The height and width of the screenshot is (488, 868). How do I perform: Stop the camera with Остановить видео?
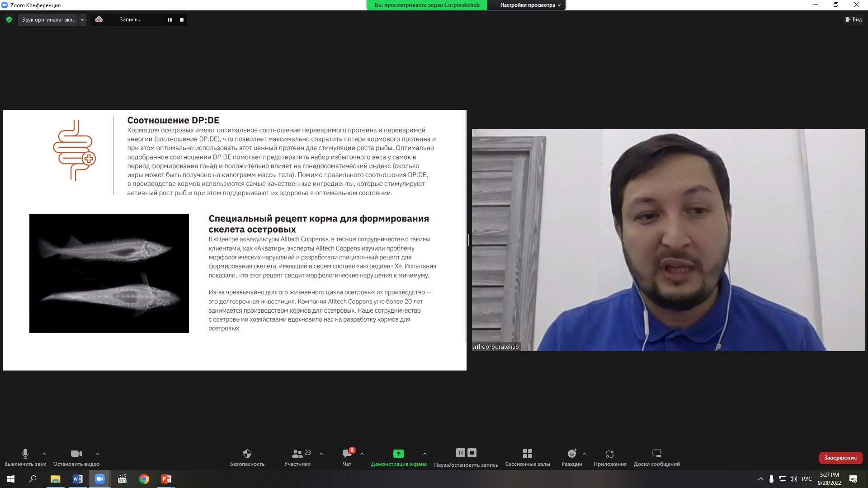(76, 457)
